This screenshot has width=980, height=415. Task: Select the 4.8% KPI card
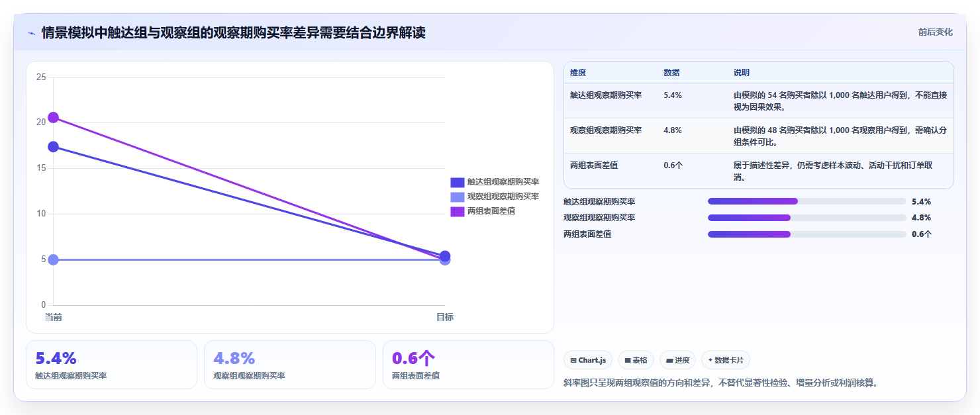click(290, 365)
